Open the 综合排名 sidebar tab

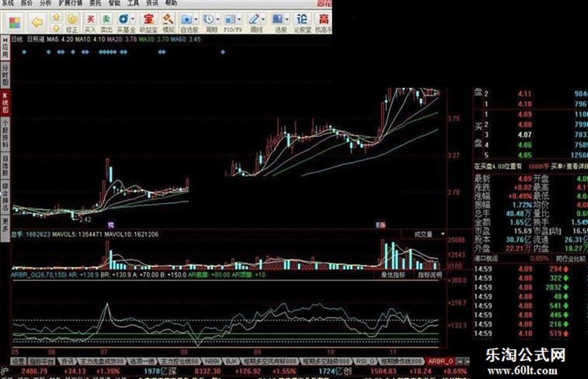5,197
